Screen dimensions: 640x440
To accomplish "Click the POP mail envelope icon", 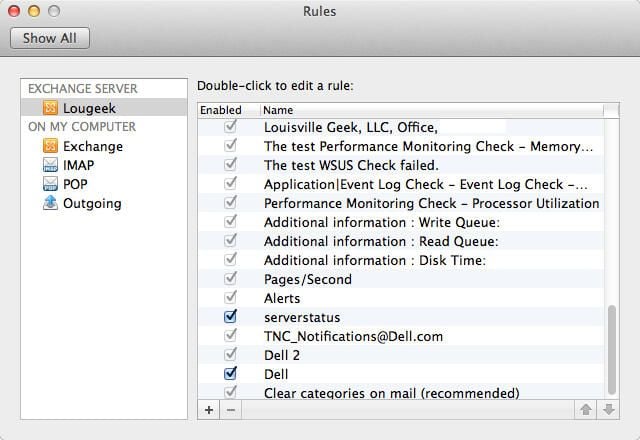I will tap(50, 184).
